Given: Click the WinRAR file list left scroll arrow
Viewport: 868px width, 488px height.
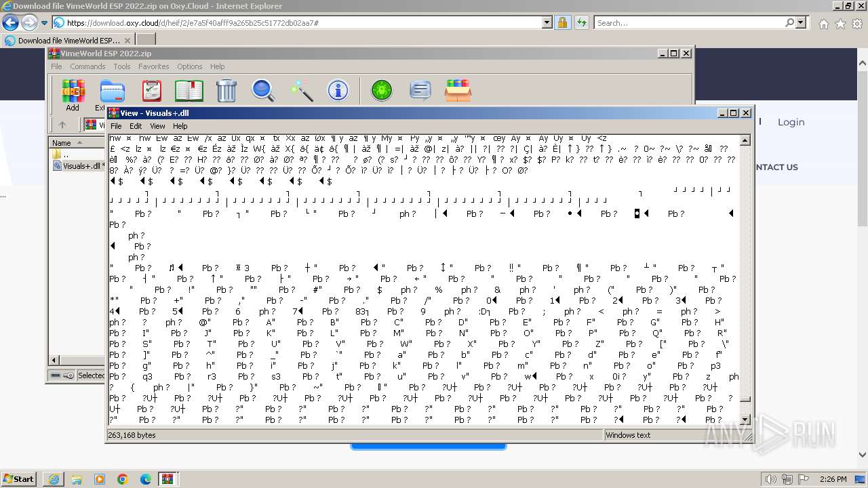Looking at the screenshot, I should [54, 361].
